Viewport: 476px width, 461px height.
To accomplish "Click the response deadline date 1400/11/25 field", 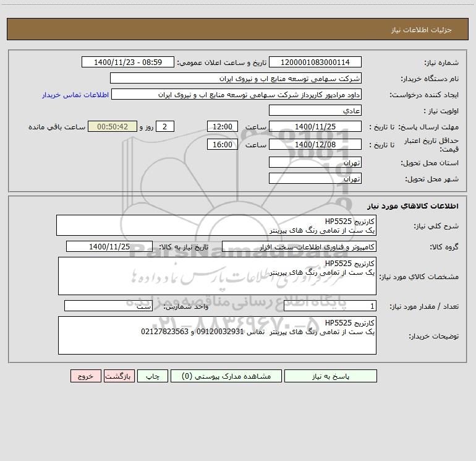I will [x=315, y=126].
